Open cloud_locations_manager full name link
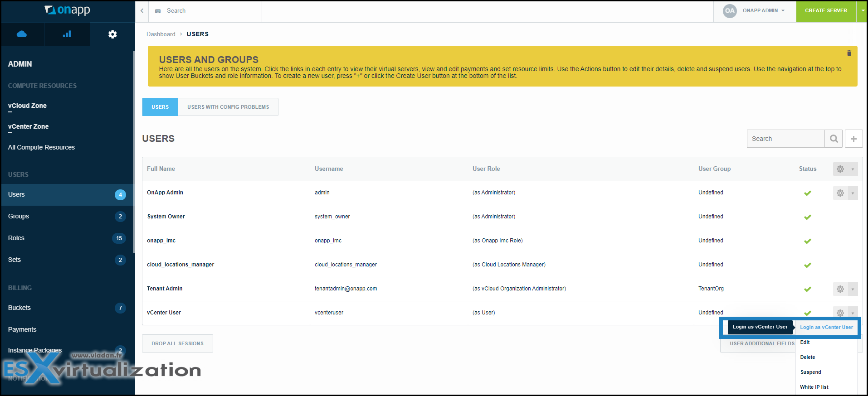Viewport: 868px width, 396px height. [x=180, y=265]
